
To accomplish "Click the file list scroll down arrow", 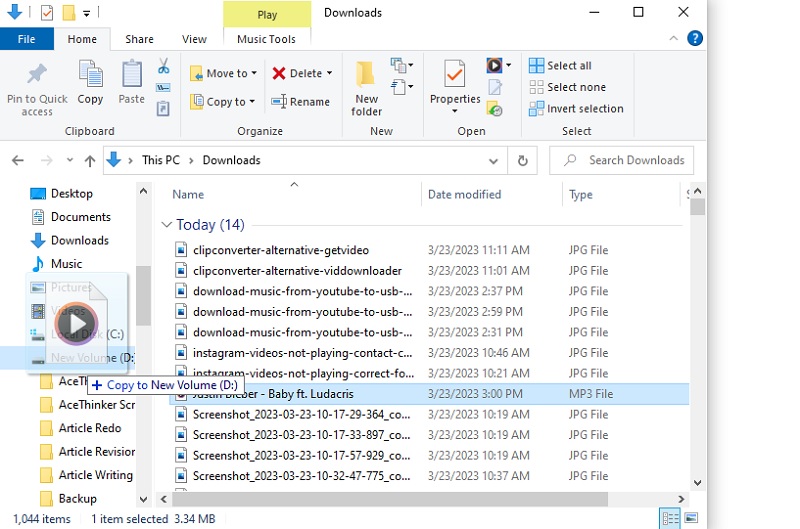I will (697, 483).
